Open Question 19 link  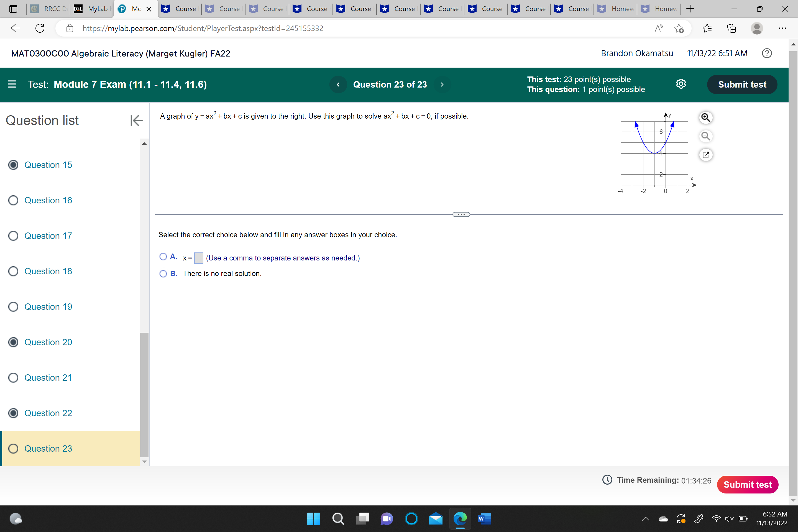tap(48, 307)
